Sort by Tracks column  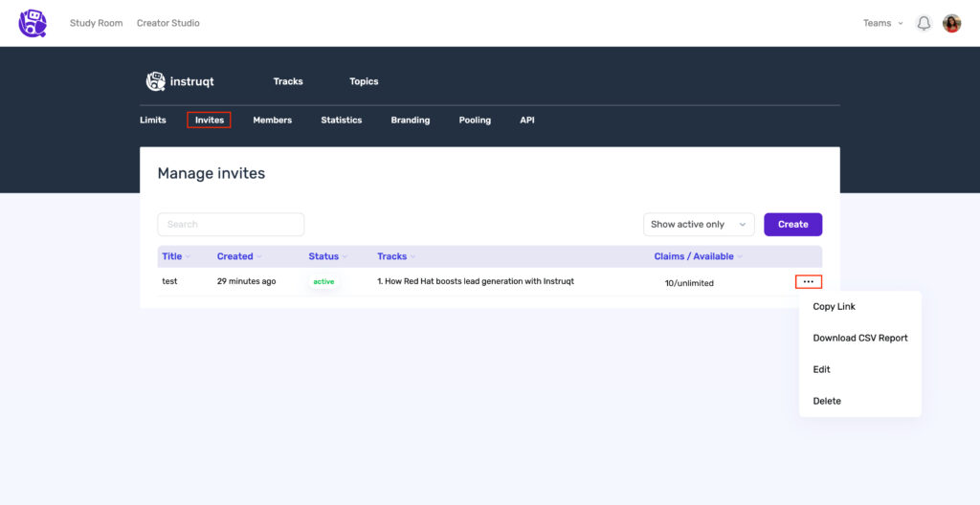tap(396, 256)
